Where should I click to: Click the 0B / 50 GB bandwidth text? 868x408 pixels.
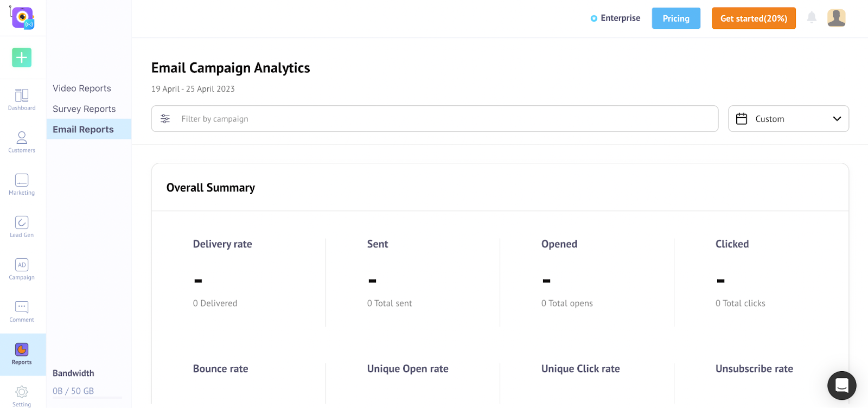pyautogui.click(x=73, y=391)
